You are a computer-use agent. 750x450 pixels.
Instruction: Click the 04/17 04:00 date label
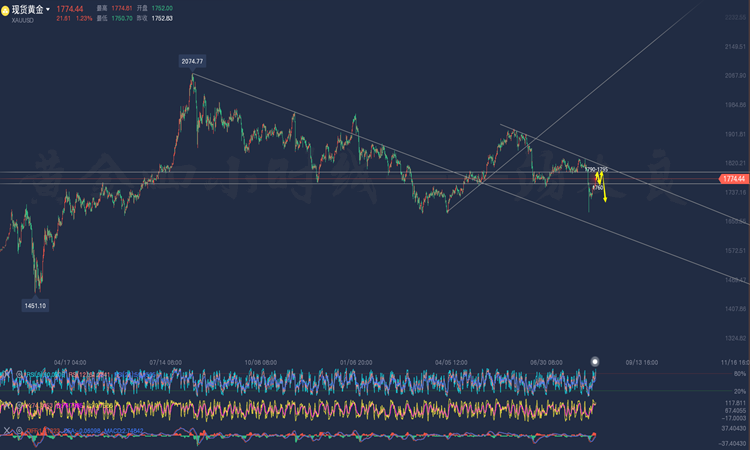(70, 362)
